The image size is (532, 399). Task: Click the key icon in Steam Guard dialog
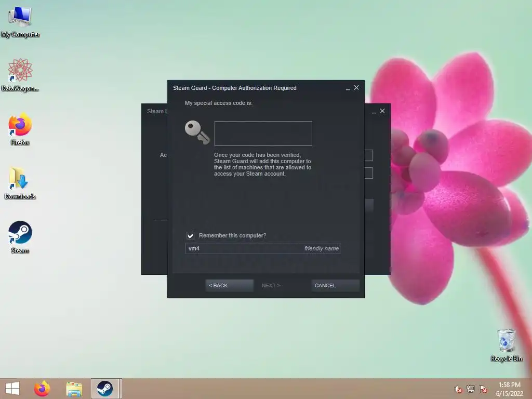coord(197,132)
